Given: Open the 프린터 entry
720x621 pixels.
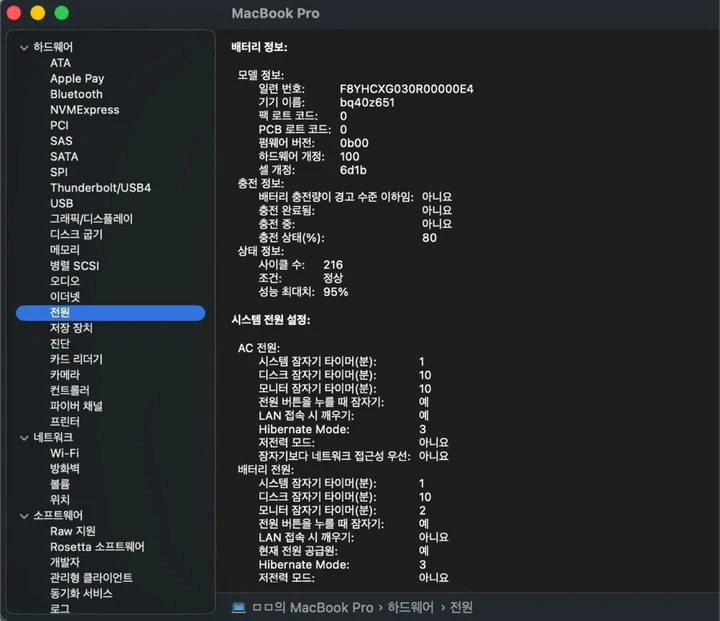Looking at the screenshot, I should pos(65,422).
